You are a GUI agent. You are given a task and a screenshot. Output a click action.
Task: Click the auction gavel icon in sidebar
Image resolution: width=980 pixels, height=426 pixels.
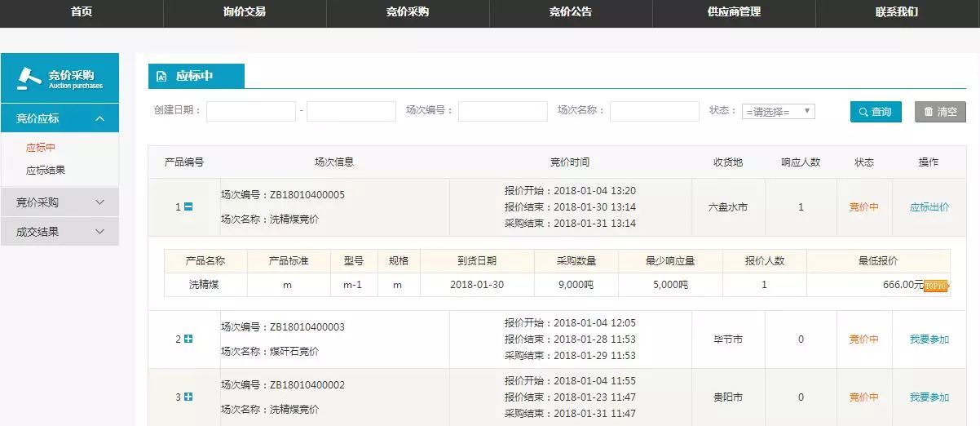(29, 77)
